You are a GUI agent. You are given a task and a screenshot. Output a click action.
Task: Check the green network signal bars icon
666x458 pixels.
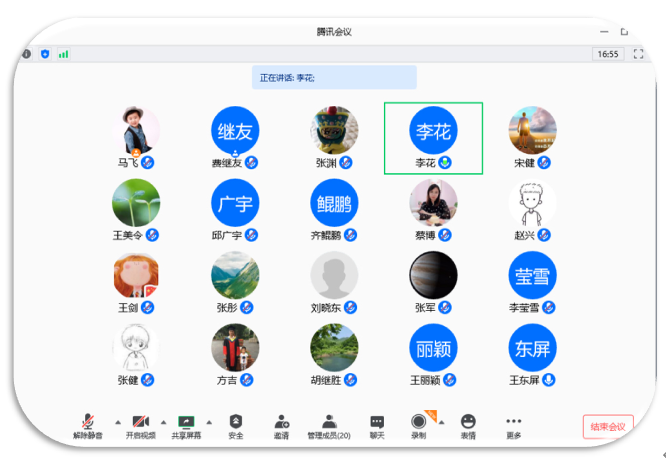64,54
